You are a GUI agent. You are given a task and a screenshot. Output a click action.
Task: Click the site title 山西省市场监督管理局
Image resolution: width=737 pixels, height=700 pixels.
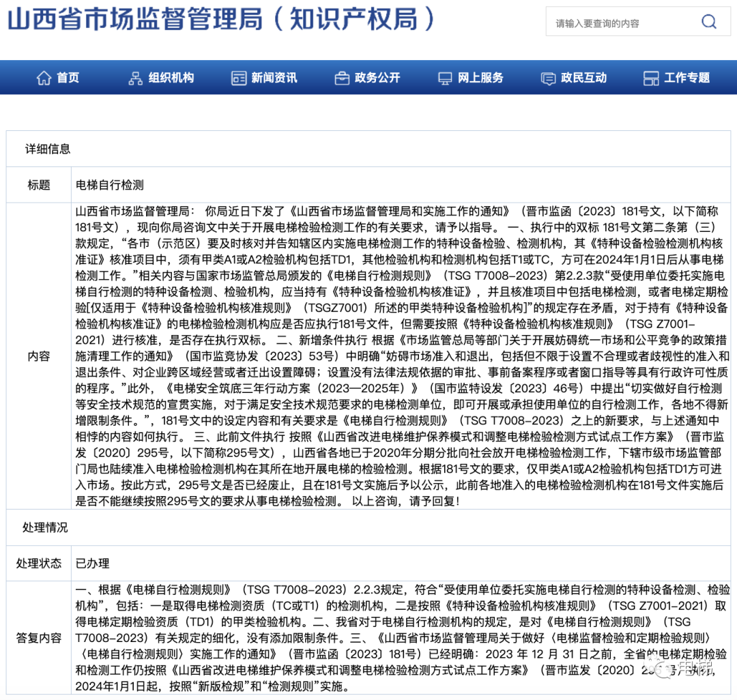tap(222, 20)
